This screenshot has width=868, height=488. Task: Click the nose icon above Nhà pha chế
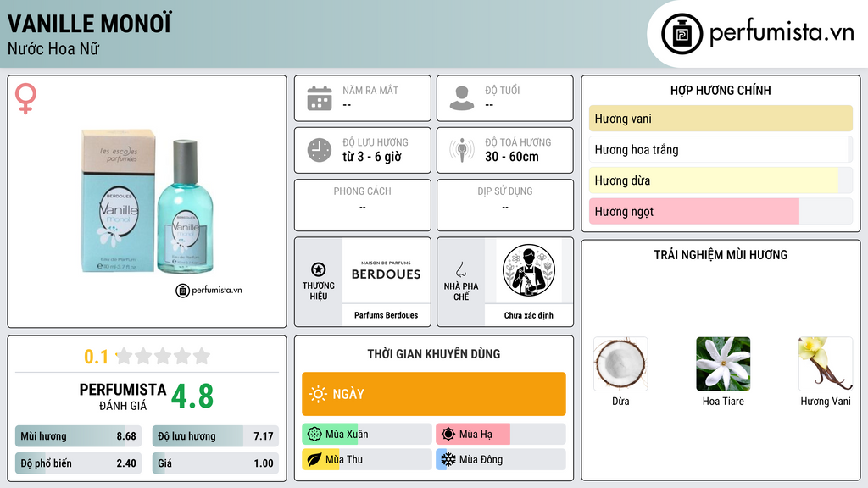[x=460, y=269]
